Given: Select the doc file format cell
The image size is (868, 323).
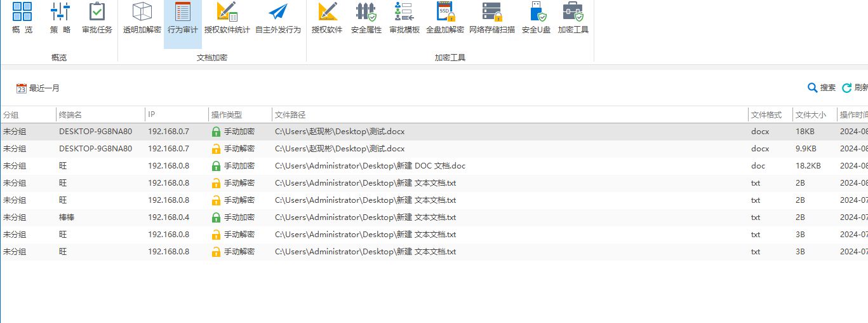Looking at the screenshot, I should click(x=758, y=166).
